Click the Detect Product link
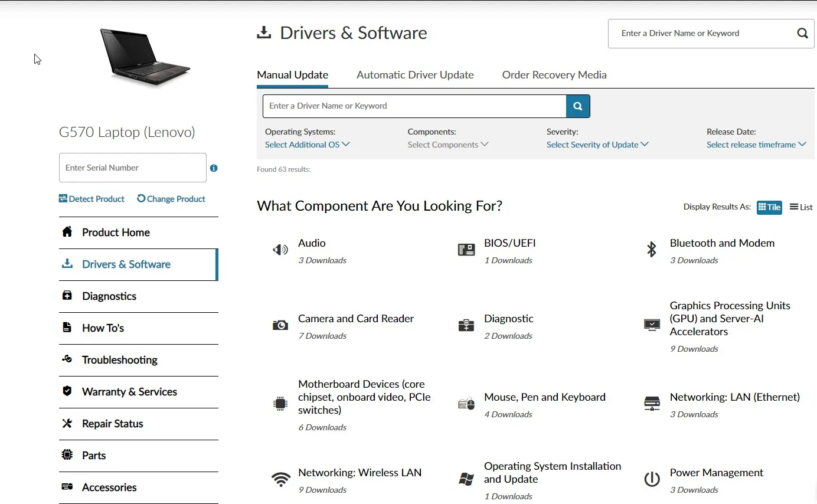This screenshot has height=504, width=817. click(91, 199)
